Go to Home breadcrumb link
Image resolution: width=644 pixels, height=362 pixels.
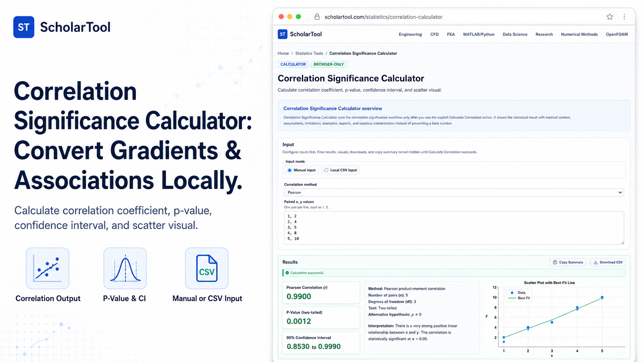coord(283,53)
